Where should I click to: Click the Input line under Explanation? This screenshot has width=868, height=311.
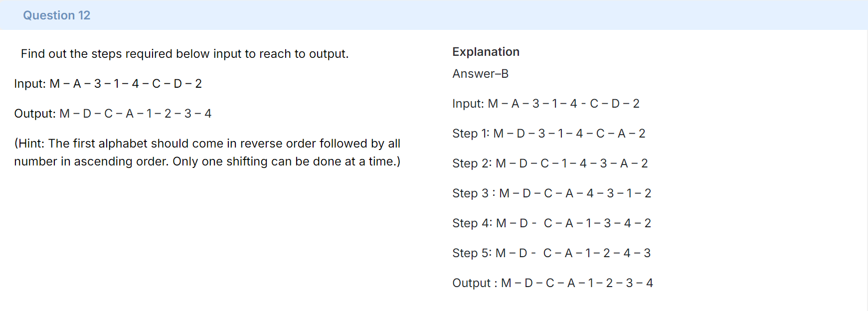[x=546, y=104]
